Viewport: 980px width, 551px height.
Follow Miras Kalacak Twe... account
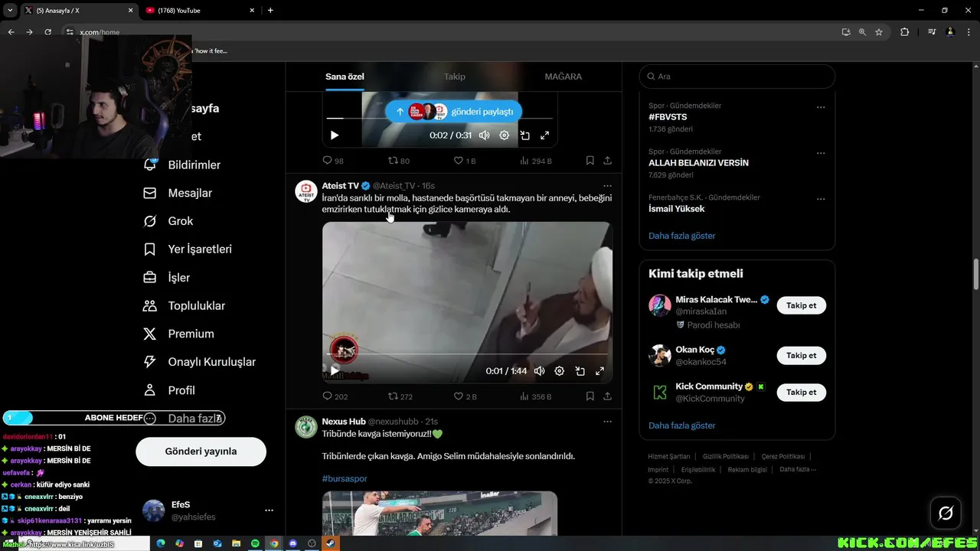(x=802, y=305)
